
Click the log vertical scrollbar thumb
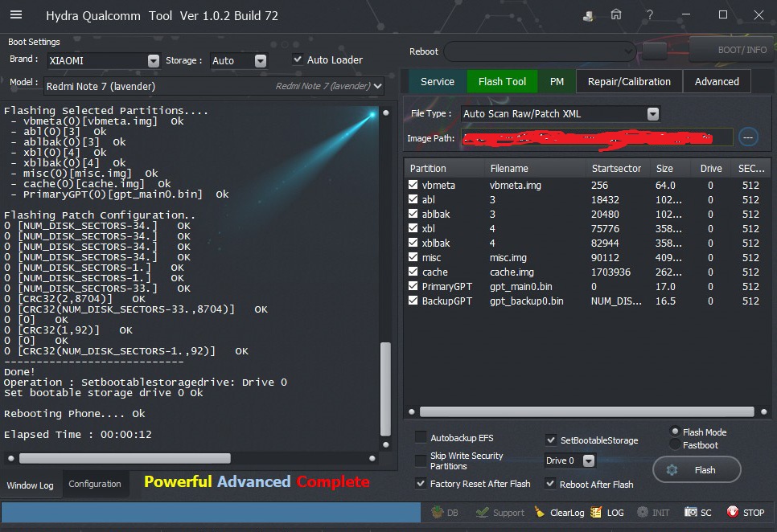point(385,388)
